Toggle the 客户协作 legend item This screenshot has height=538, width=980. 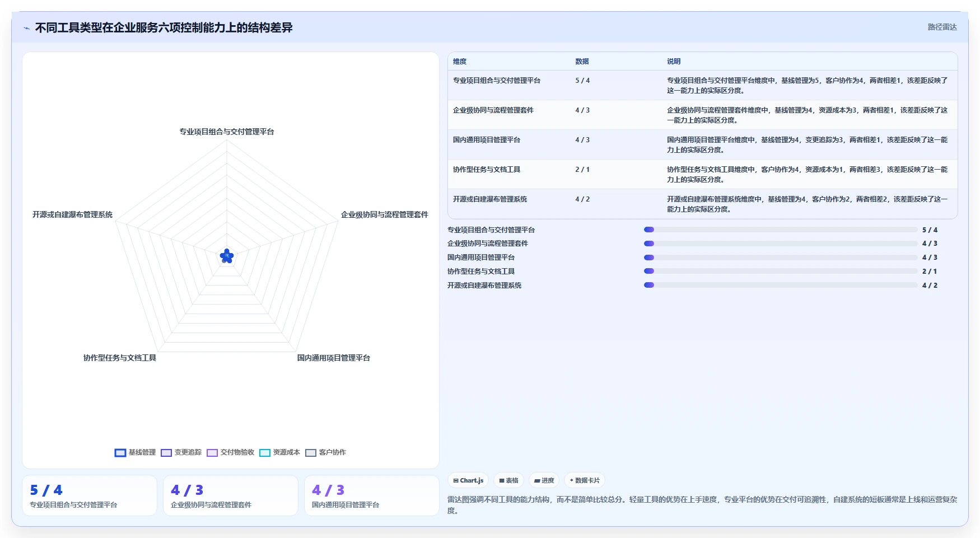coord(325,452)
